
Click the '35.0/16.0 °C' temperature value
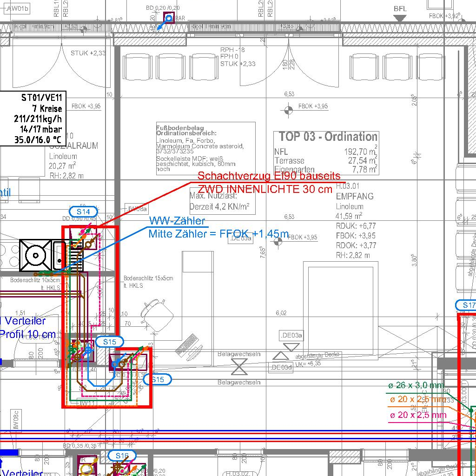(x=38, y=139)
